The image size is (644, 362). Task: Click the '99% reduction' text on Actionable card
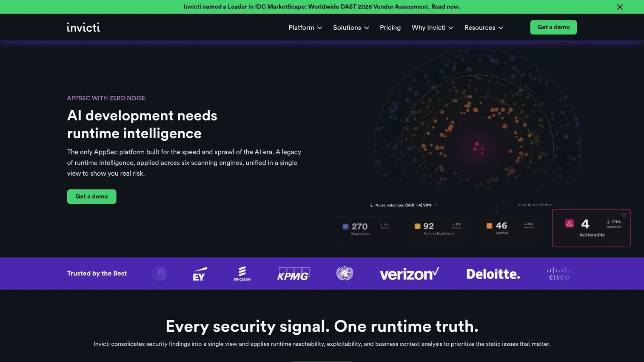614,224
